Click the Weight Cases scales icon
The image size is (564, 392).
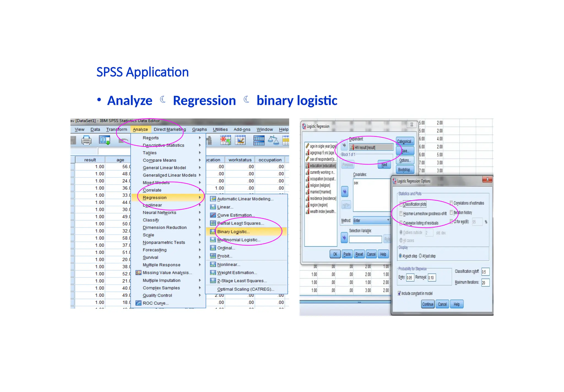(273, 140)
